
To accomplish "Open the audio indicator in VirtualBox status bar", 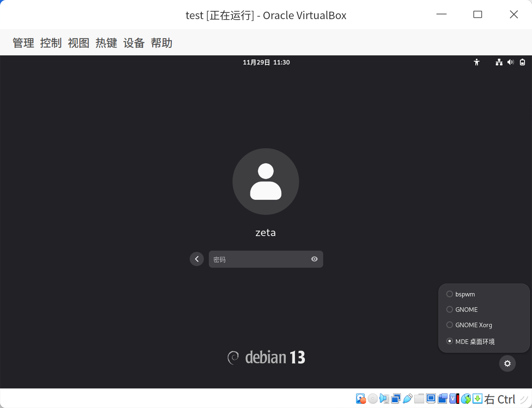I will coord(384,399).
